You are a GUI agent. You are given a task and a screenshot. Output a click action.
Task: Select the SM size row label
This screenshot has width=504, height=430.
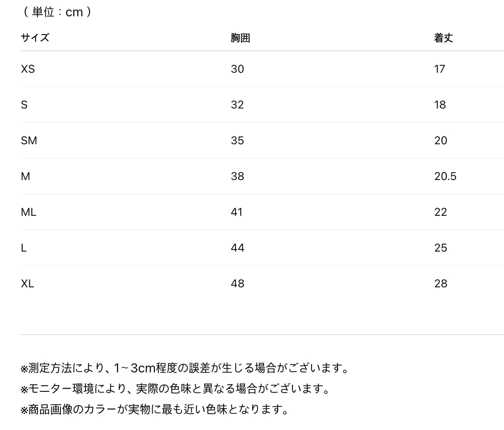[29, 141]
